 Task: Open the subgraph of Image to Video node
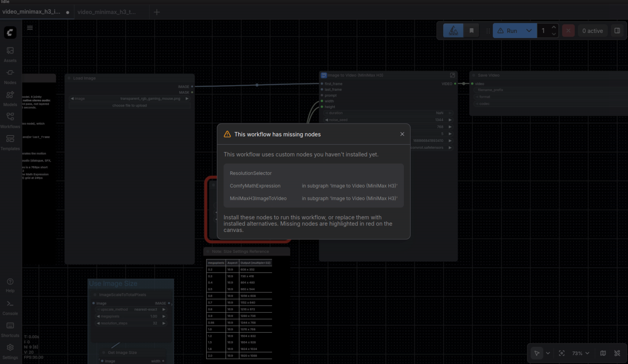point(452,75)
